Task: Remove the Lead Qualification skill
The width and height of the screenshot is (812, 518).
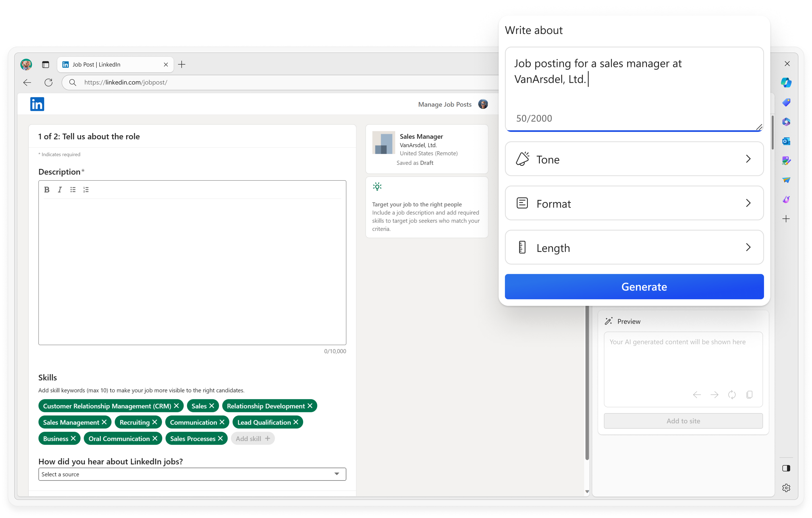Action: (x=296, y=422)
